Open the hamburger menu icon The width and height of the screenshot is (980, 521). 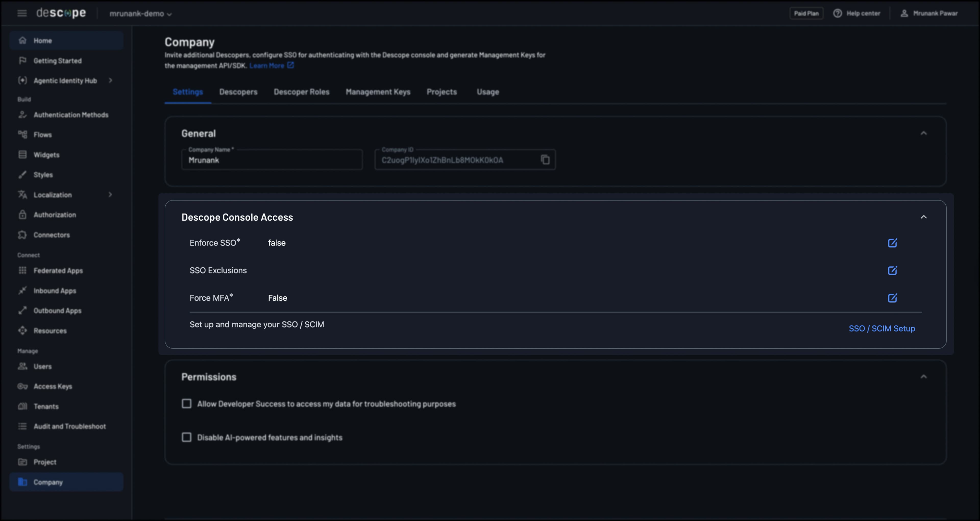(x=22, y=13)
